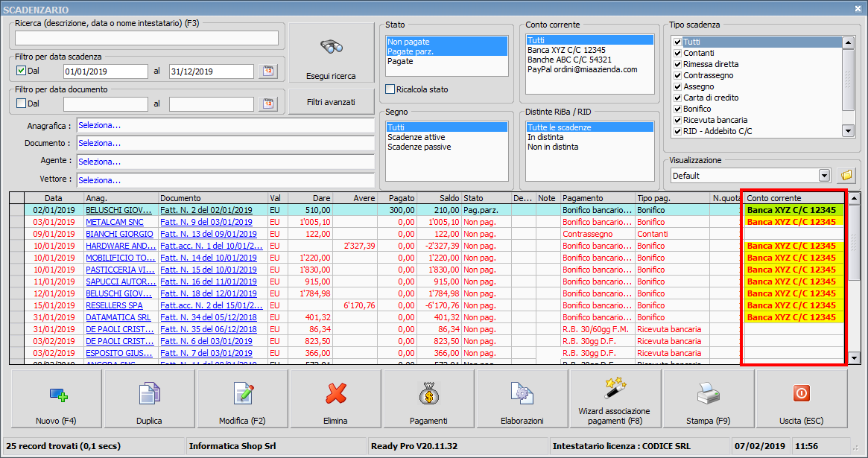This screenshot has height=458, width=868.
Task: Choose Scadenze passive in Segno list
Action: (419, 147)
